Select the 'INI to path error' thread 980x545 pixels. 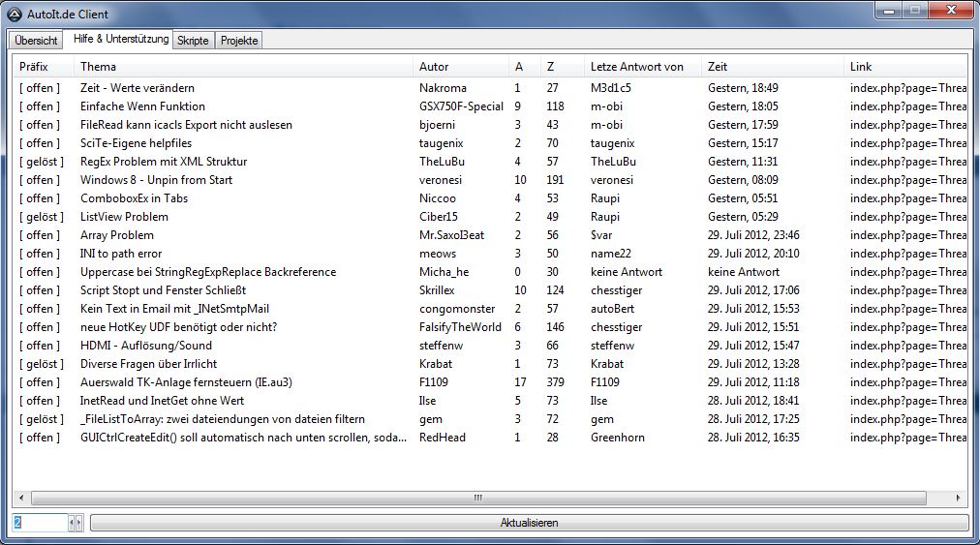click(121, 254)
